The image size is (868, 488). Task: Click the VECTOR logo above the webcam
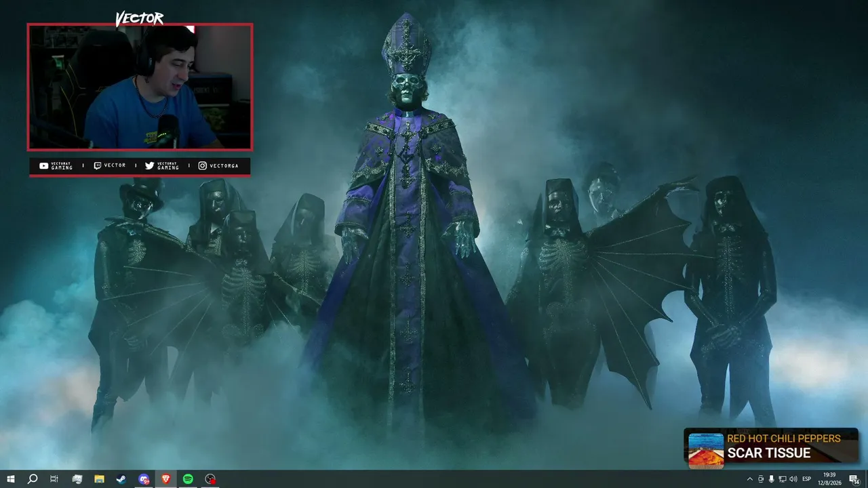pyautogui.click(x=139, y=19)
